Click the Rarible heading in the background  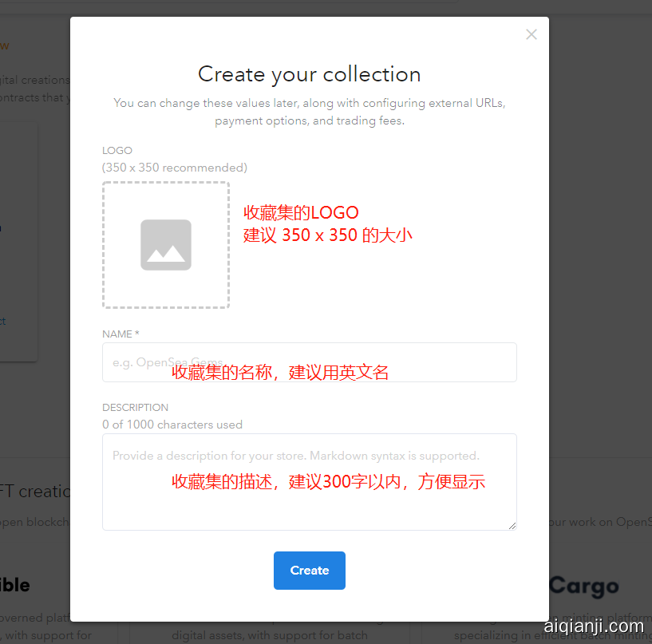click(16, 585)
